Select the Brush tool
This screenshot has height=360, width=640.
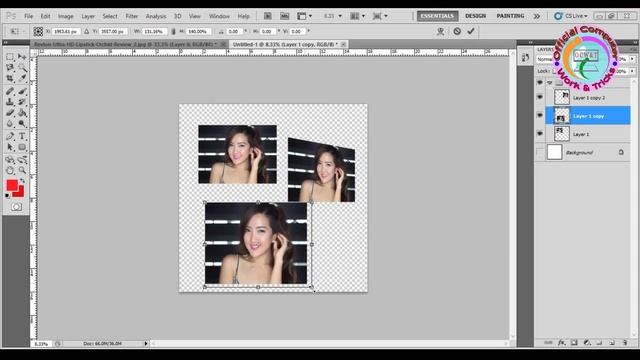[x=22, y=91]
